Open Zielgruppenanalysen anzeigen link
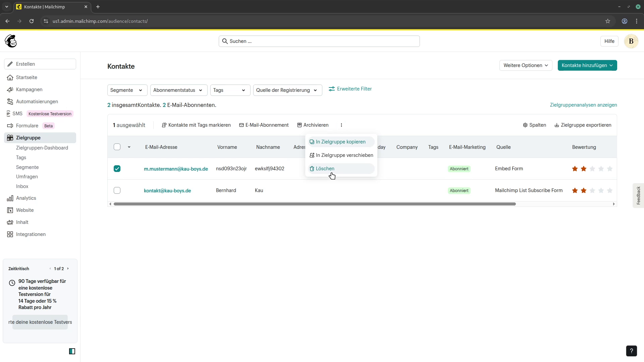This screenshot has width=644, height=362. 583,105
